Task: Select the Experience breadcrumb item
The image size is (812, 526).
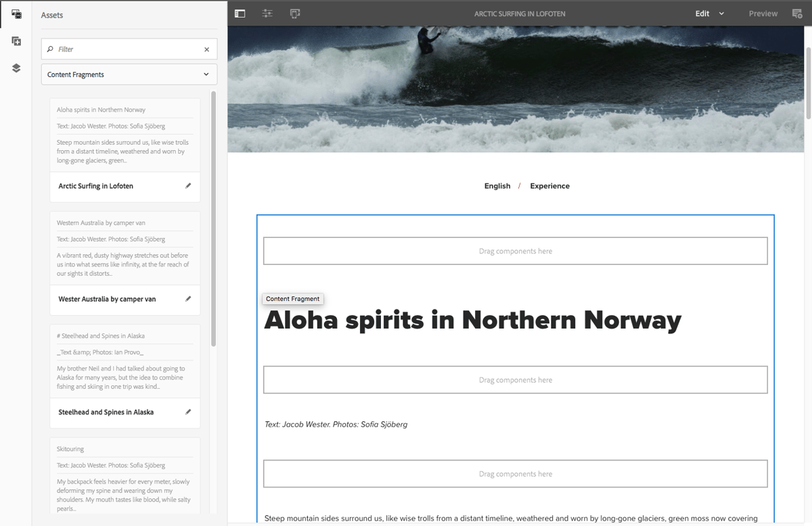Action: 549,186
